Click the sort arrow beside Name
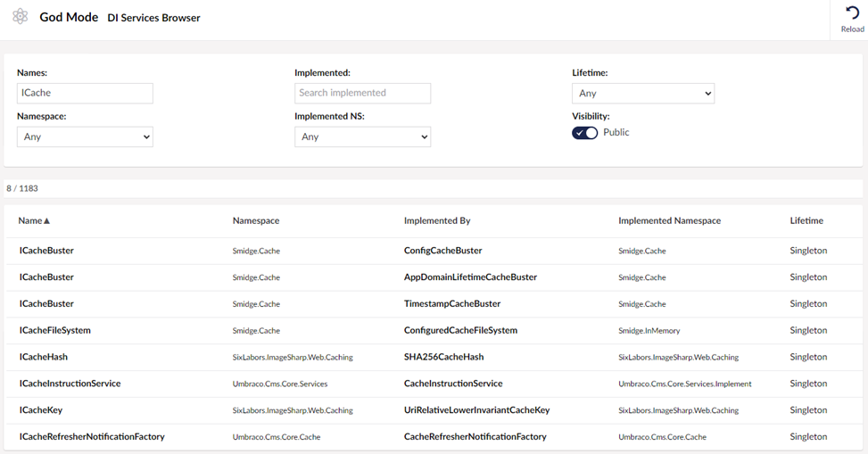Screen dimensions: 868x454 click(46, 221)
